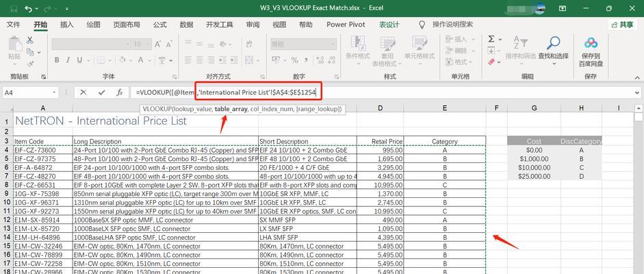Click the Accounting Number Format icon
This screenshot has height=274, width=644.
coord(276,60)
